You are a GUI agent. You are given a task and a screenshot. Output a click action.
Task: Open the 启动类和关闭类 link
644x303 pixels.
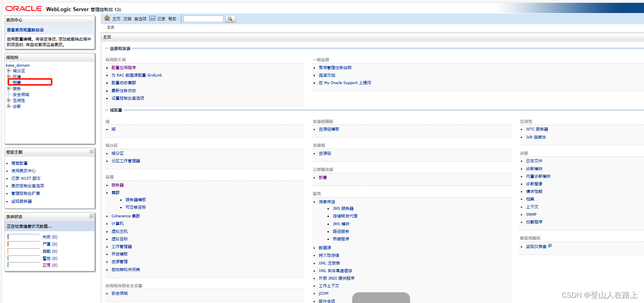(x=126, y=269)
